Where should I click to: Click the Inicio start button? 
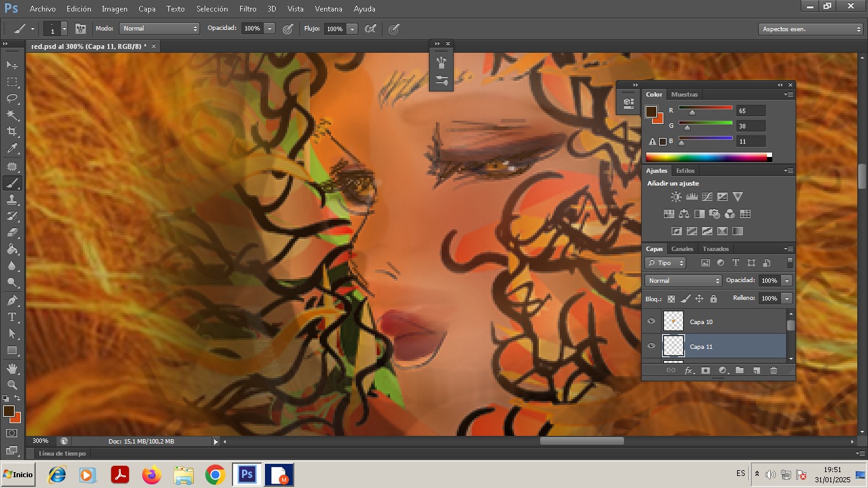18,475
